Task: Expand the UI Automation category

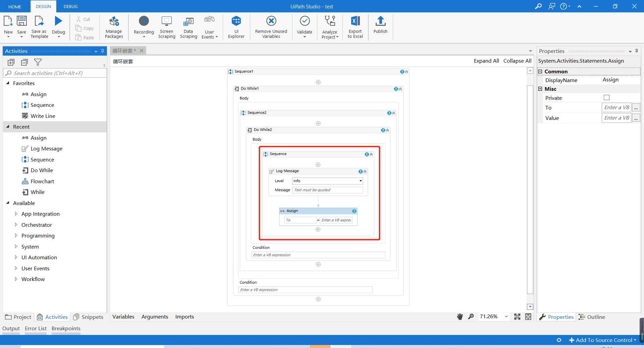Action: pyautogui.click(x=16, y=257)
